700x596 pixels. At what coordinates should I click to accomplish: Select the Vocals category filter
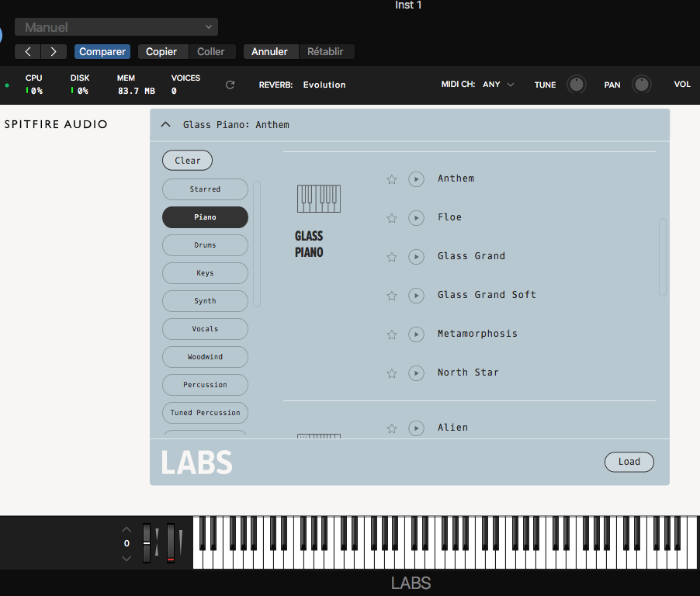coord(204,328)
